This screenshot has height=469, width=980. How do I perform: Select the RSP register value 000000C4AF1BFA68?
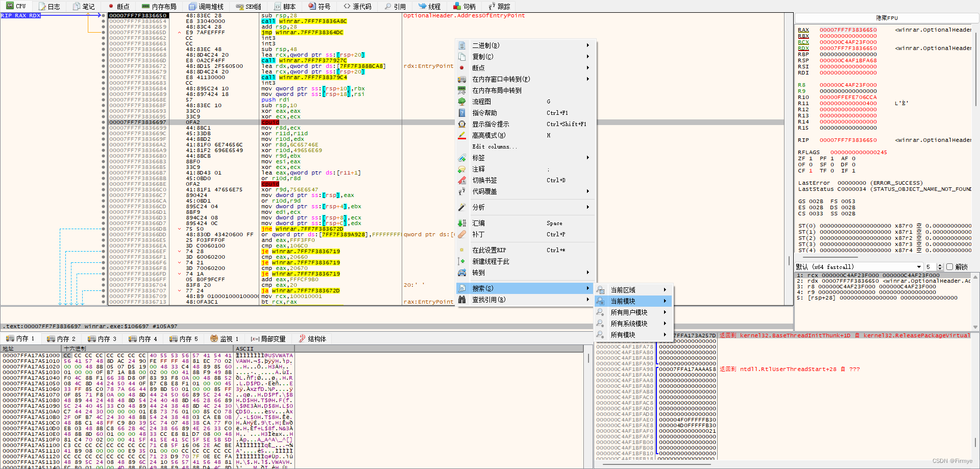point(848,61)
